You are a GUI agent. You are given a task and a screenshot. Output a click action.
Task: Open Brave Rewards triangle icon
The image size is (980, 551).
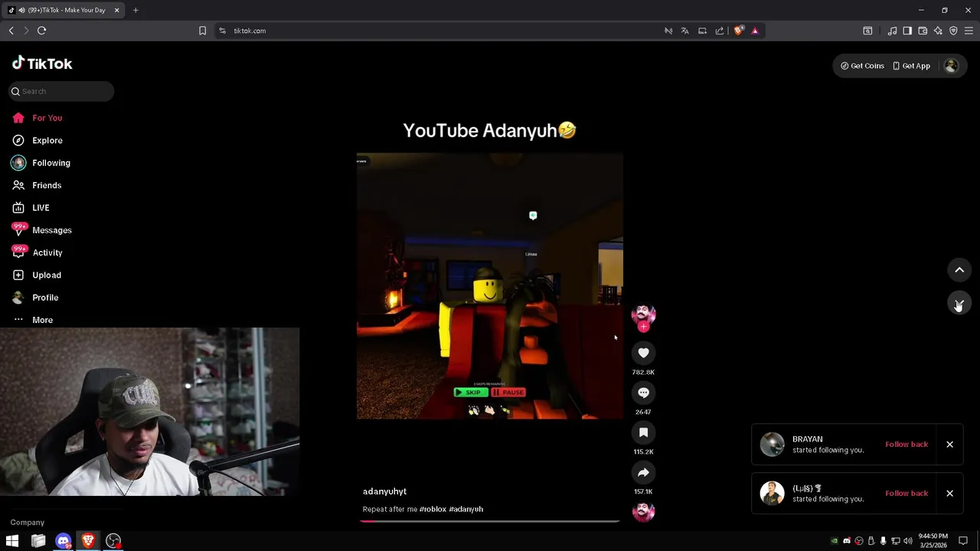click(x=755, y=31)
